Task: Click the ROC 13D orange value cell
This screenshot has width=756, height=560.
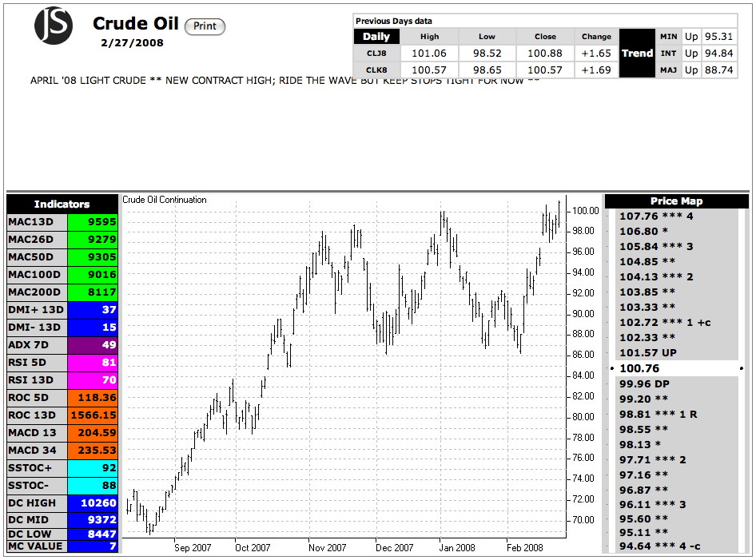Action: (94, 415)
